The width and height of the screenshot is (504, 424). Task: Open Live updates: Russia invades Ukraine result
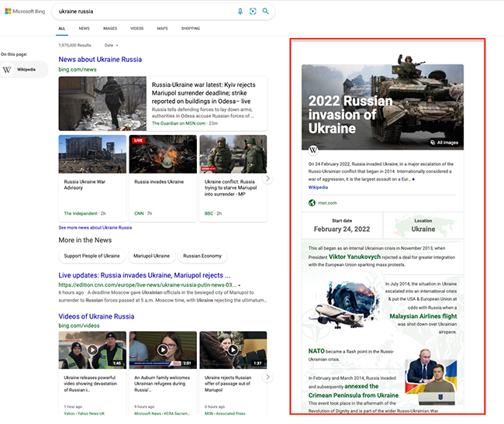144,275
